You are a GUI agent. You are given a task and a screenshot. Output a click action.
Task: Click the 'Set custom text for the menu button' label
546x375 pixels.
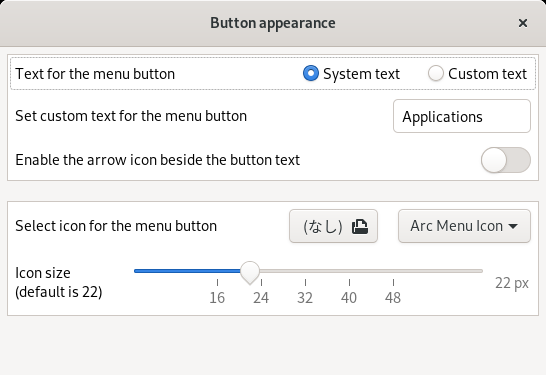(131, 116)
